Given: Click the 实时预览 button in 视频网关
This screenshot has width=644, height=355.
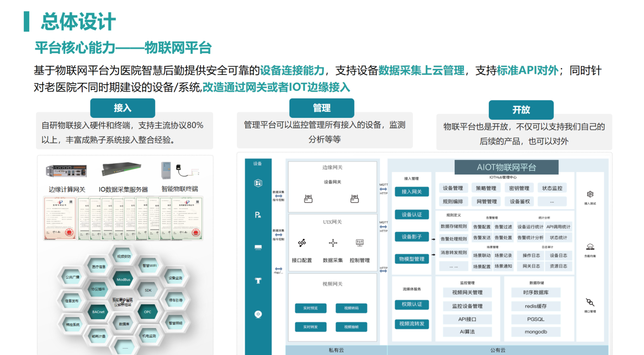Looking at the screenshot, I should click(310, 308).
